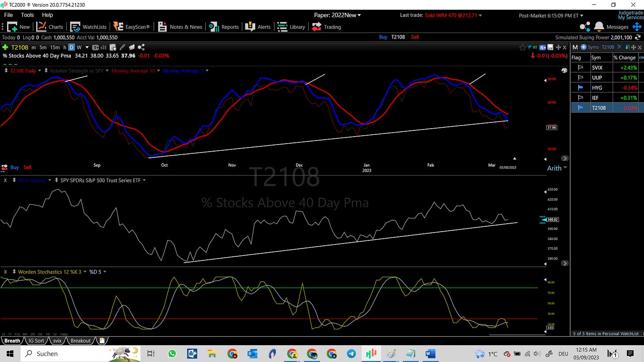
Task: Switch to the Breakout tab
Action: (80, 340)
